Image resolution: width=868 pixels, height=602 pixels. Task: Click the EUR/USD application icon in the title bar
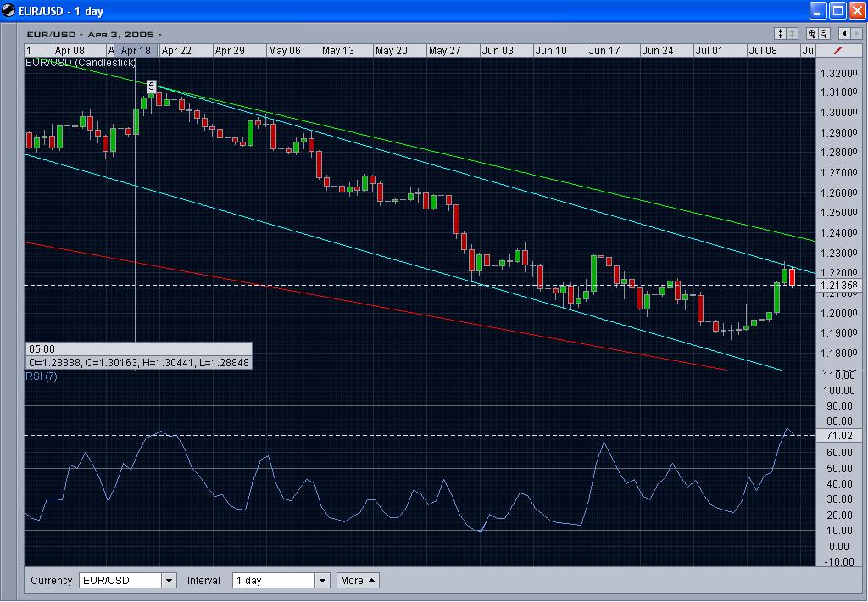8,10
